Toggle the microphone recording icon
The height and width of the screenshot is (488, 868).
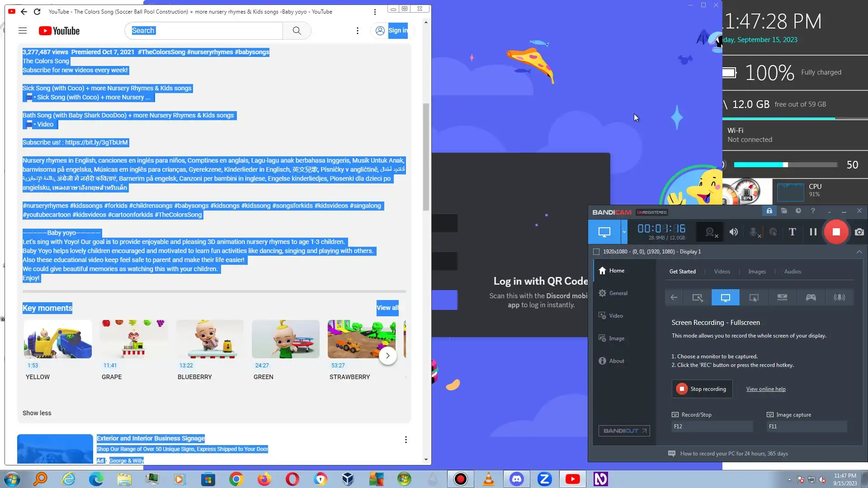point(754,232)
